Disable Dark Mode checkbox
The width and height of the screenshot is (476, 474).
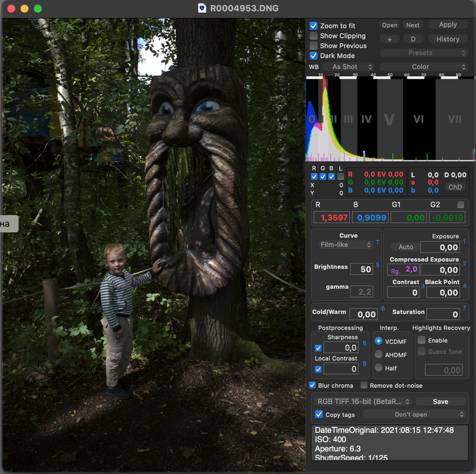[314, 56]
